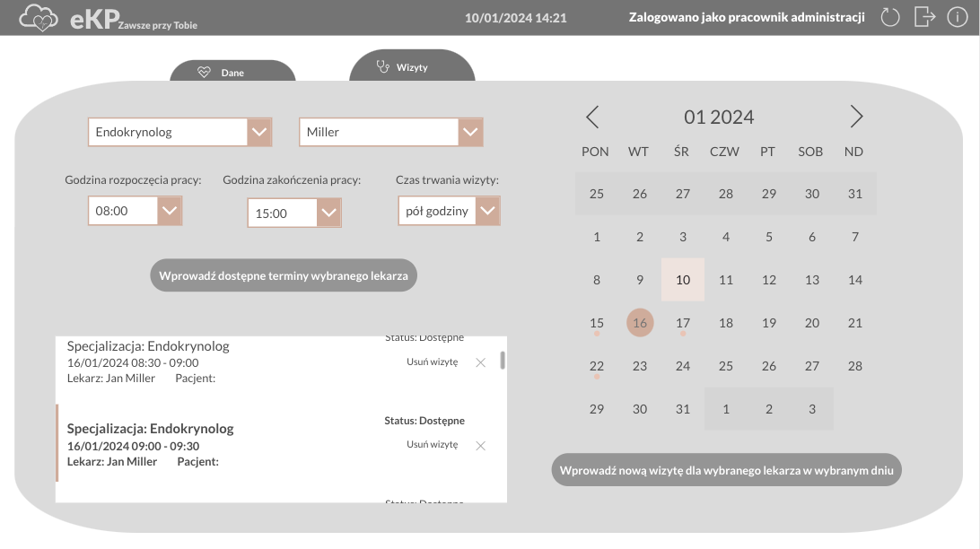Select day 16 in the calendar

[640, 323]
